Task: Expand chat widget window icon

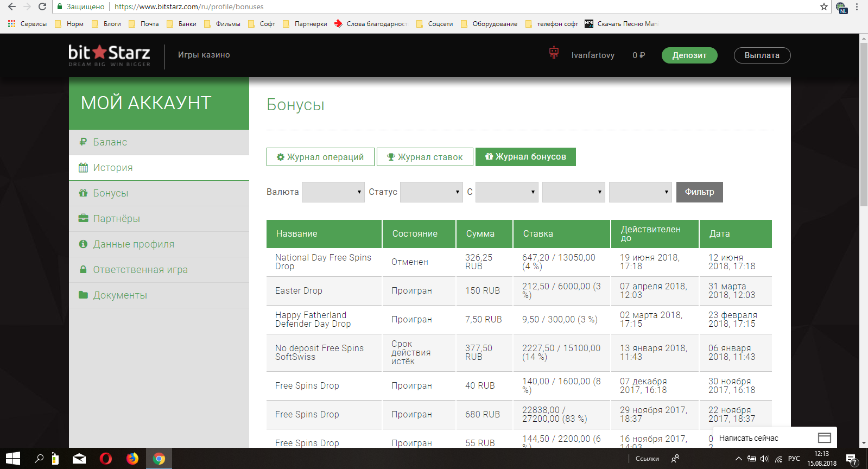Action: pyautogui.click(x=824, y=438)
